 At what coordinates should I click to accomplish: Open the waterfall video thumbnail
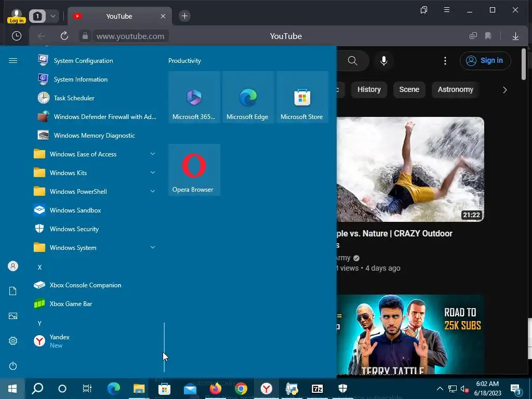click(410, 169)
